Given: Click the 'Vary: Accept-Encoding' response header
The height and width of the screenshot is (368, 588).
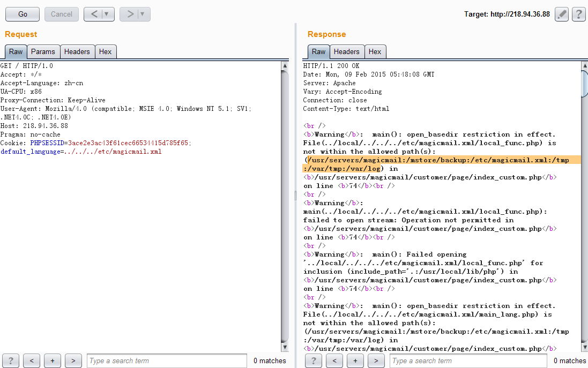Looking at the screenshot, I should tap(343, 92).
